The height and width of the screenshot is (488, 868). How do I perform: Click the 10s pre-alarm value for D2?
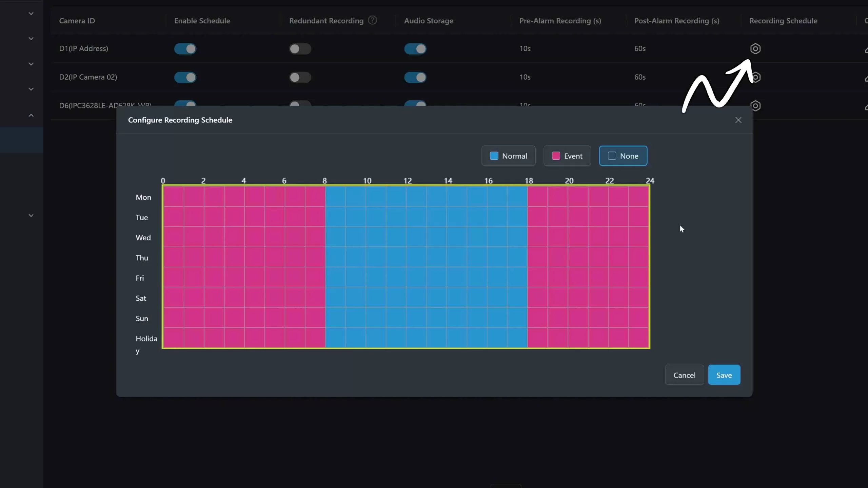point(525,77)
